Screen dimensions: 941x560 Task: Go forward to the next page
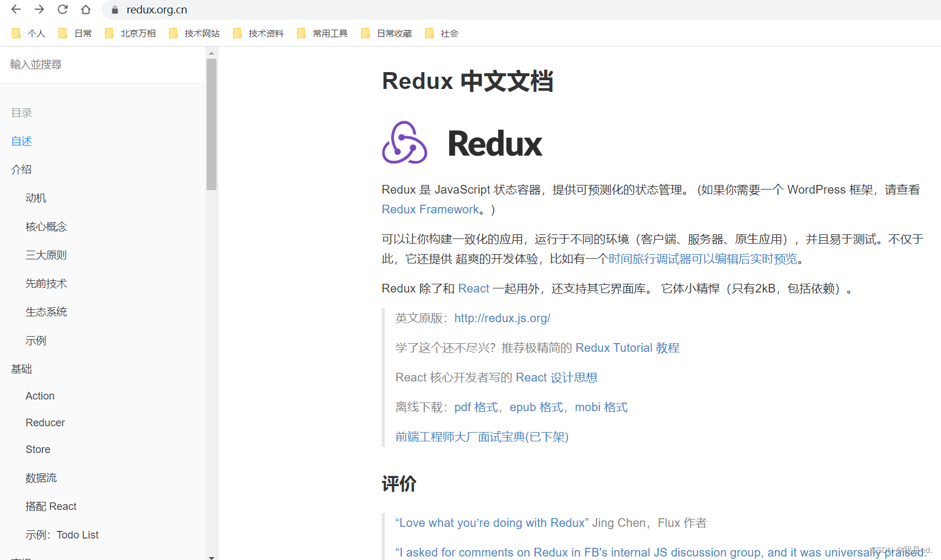point(39,9)
